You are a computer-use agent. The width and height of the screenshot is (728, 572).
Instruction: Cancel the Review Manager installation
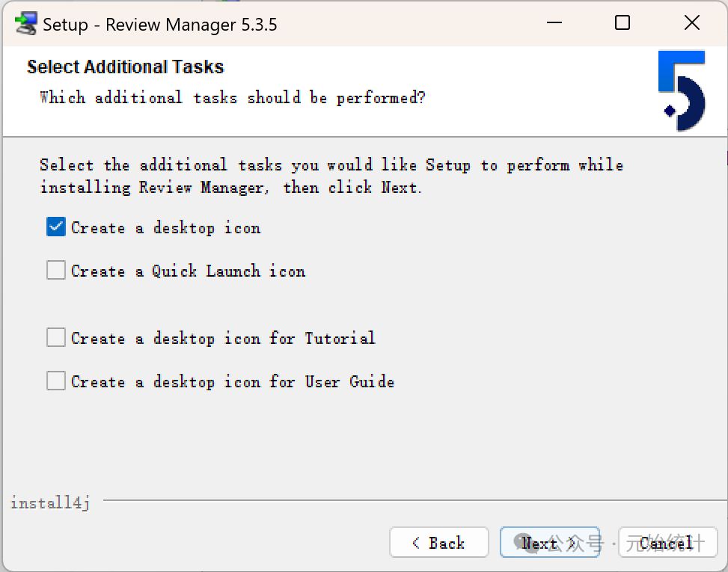point(667,543)
